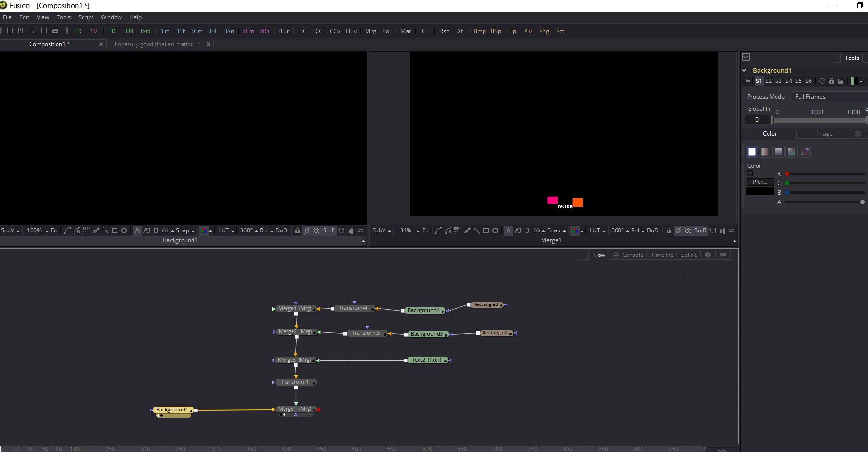This screenshot has width=868, height=452.
Task: Open Image tab in Background1 controls
Action: tap(824, 134)
